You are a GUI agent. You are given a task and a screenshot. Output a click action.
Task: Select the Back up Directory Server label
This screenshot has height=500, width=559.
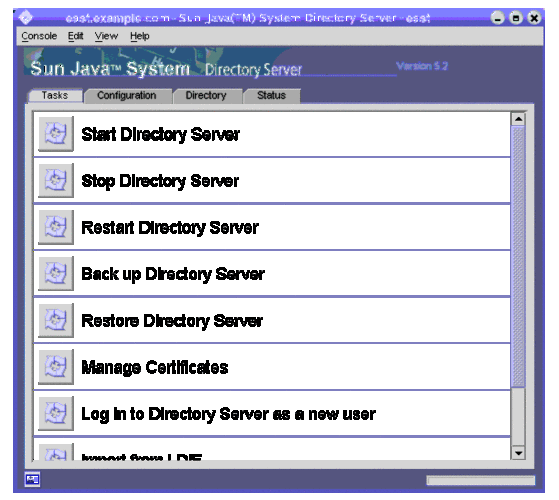point(173,274)
